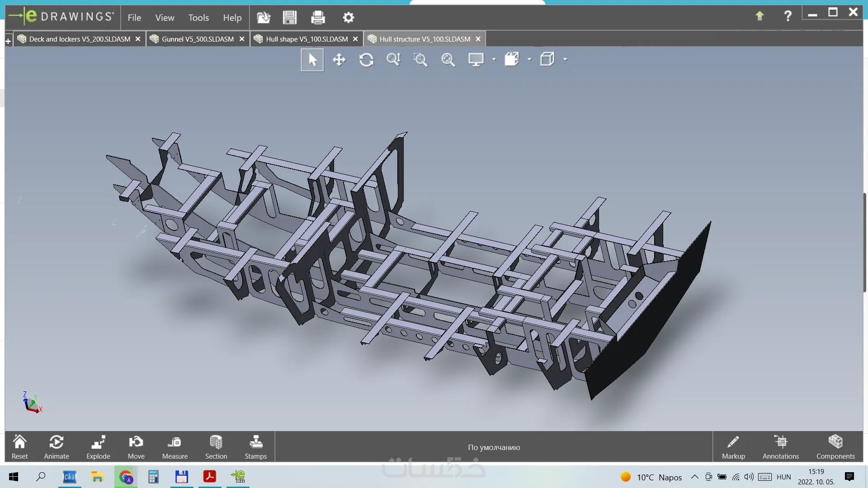Expand the display style dropdown arrow

tap(529, 59)
